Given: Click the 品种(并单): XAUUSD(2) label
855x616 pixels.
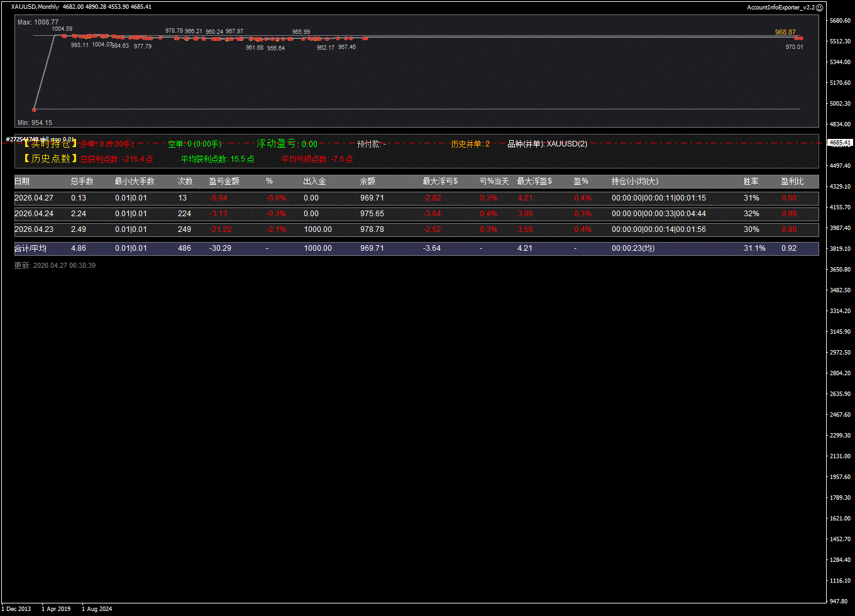Looking at the screenshot, I should pyautogui.click(x=547, y=144).
